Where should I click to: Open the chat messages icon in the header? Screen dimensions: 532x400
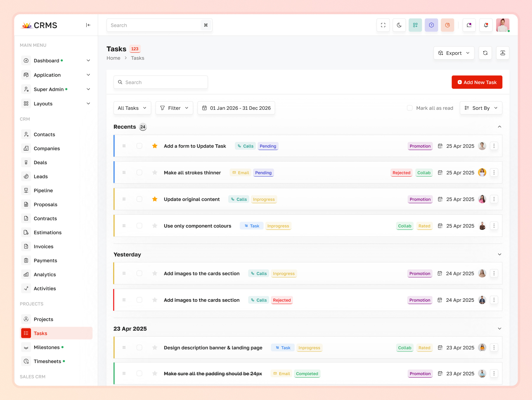(x=469, y=25)
